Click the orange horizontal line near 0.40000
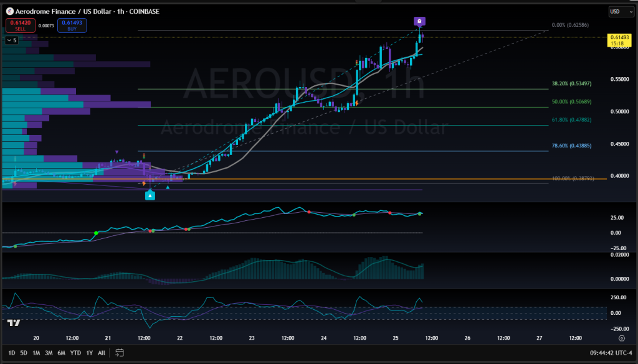 pos(304,179)
